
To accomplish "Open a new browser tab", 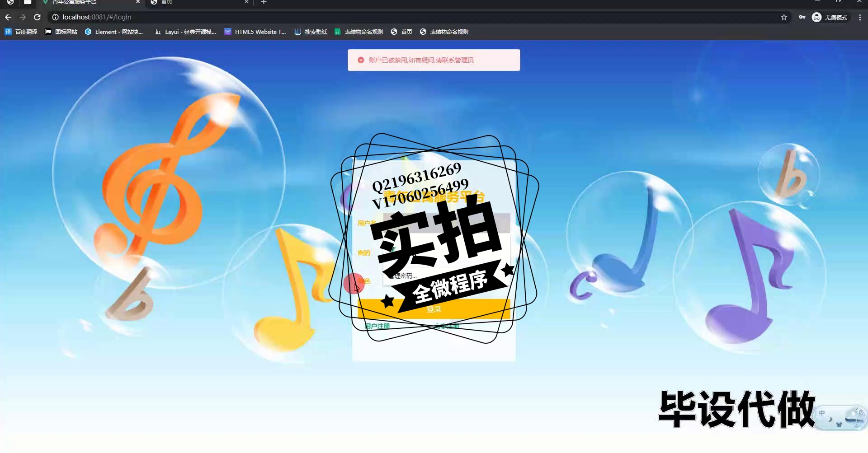I will [264, 2].
